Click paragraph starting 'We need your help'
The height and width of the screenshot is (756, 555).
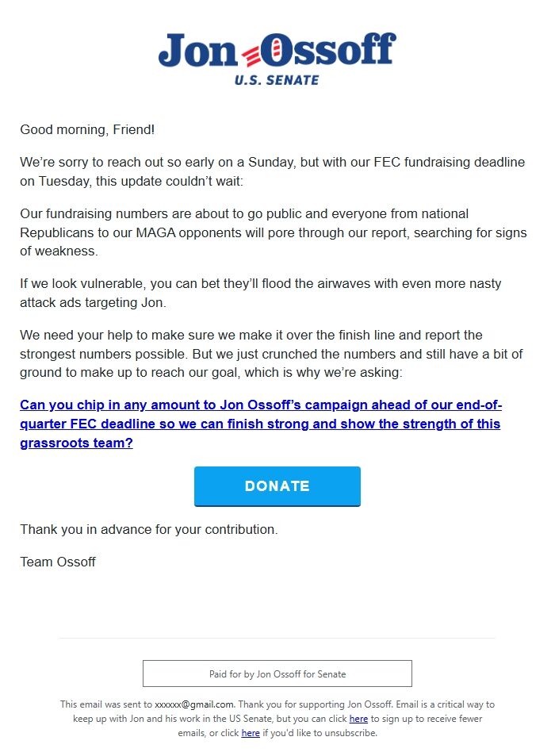pyautogui.click(x=271, y=353)
